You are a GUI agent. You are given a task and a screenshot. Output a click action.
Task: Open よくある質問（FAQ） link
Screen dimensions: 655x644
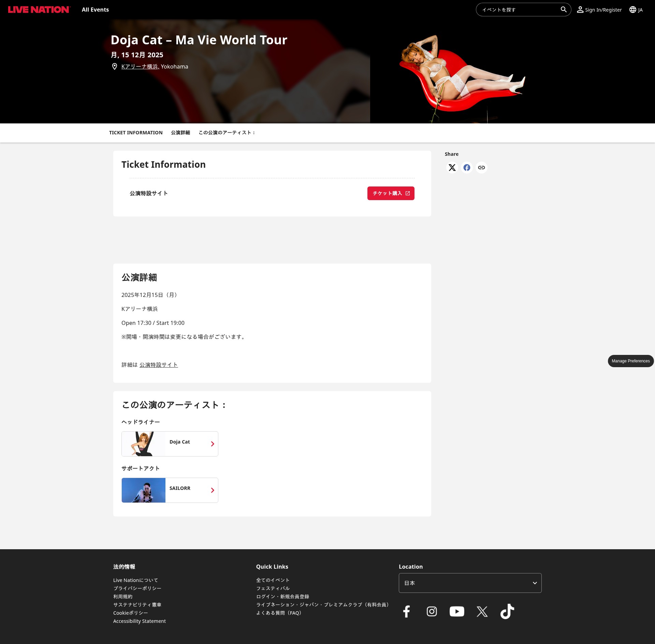pos(280,613)
